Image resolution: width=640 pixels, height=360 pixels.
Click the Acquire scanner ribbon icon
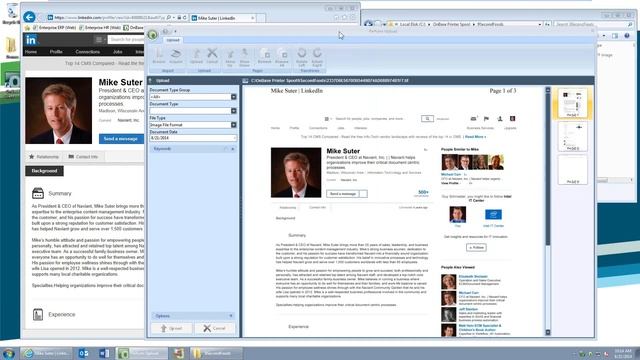[x=176, y=56]
